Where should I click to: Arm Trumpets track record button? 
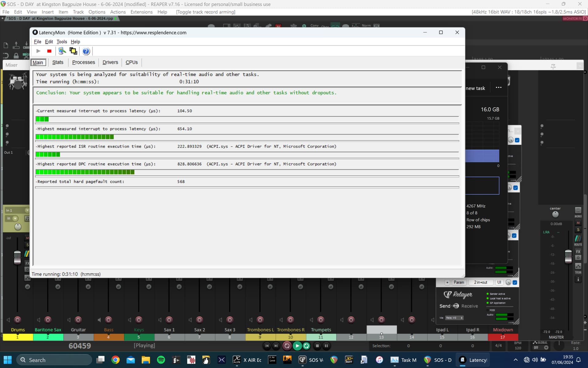tap(321, 320)
